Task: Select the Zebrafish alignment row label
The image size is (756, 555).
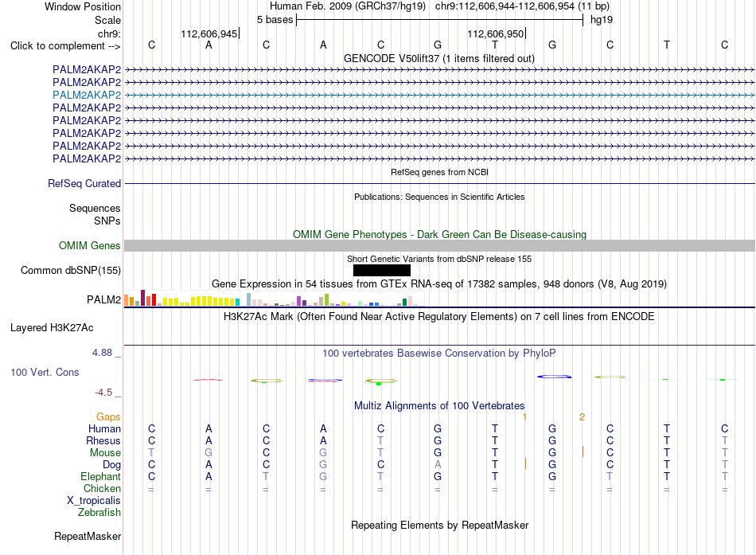Action: click(99, 513)
